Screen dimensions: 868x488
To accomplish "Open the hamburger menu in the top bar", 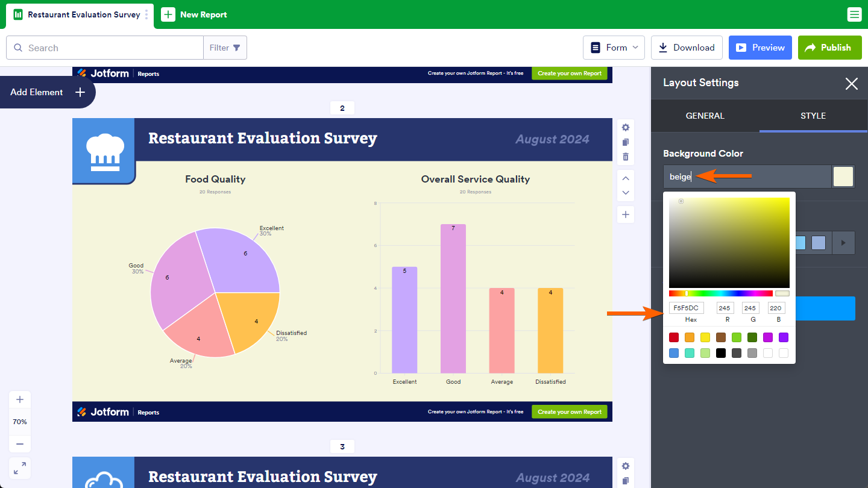I will (x=854, y=14).
